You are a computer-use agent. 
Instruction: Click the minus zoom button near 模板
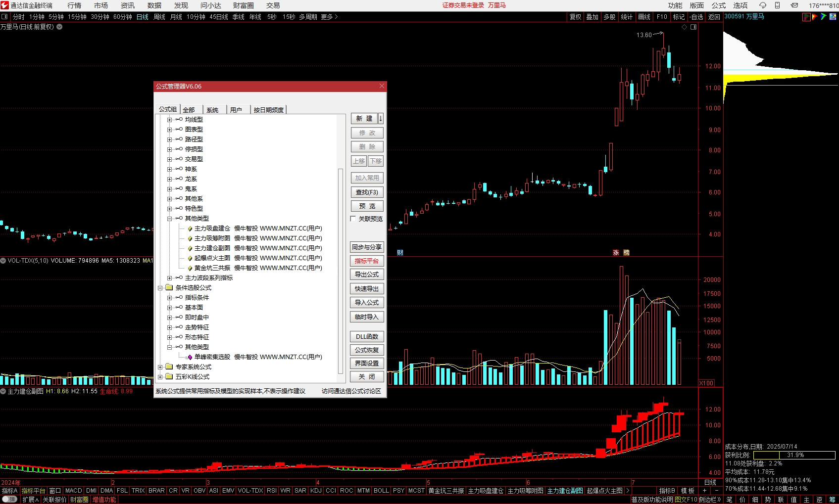[717, 491]
